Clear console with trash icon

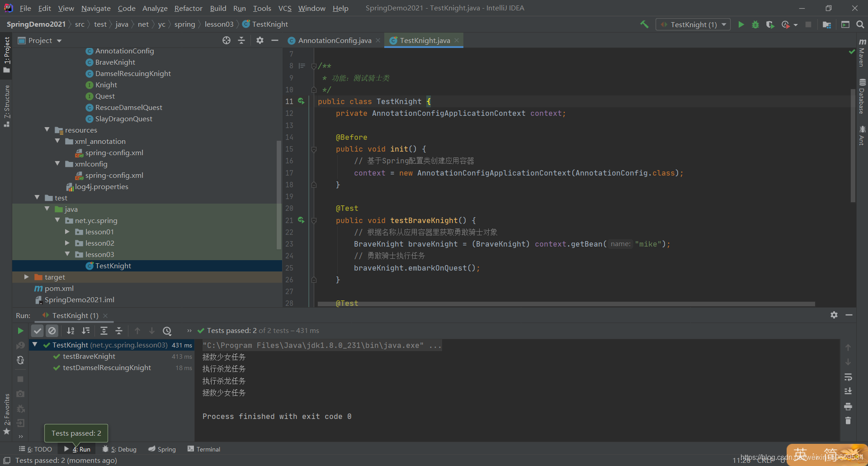pos(848,421)
